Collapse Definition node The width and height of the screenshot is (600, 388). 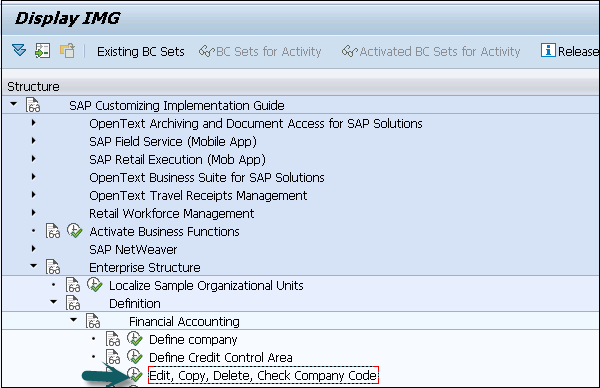click(54, 302)
